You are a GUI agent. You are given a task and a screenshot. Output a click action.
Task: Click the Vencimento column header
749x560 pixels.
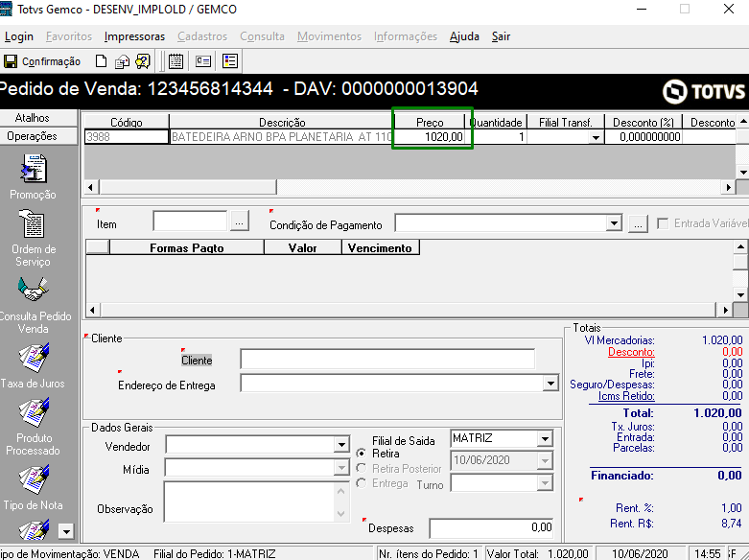tap(380, 247)
